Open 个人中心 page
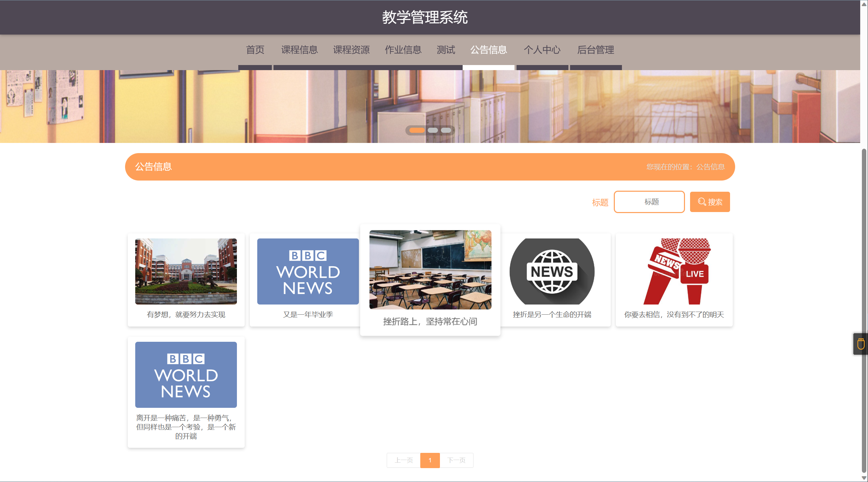 [542, 50]
